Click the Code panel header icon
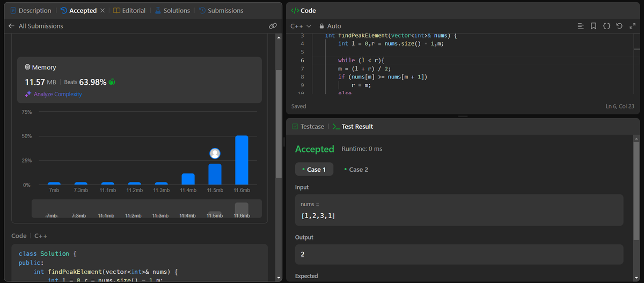Image resolution: width=644 pixels, height=283 pixels. click(294, 11)
